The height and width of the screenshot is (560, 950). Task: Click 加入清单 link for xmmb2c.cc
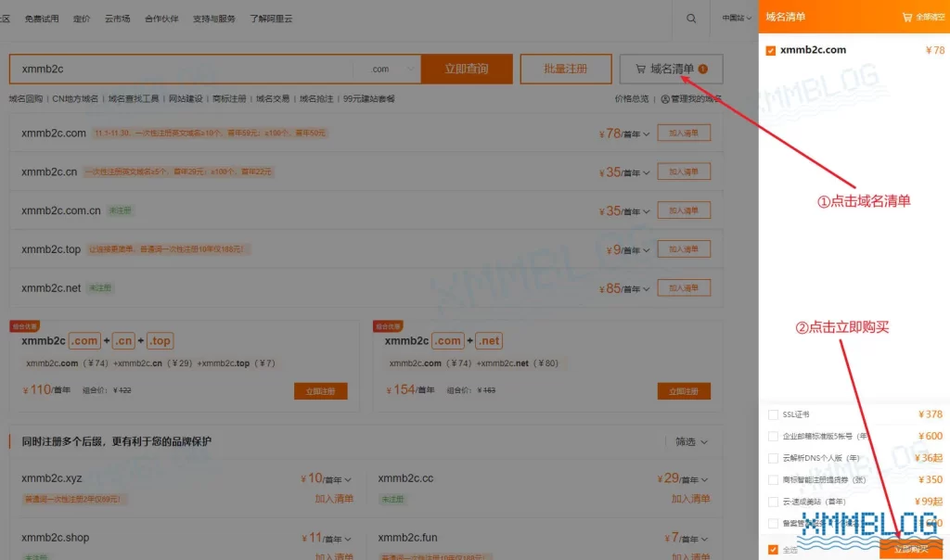(690, 499)
